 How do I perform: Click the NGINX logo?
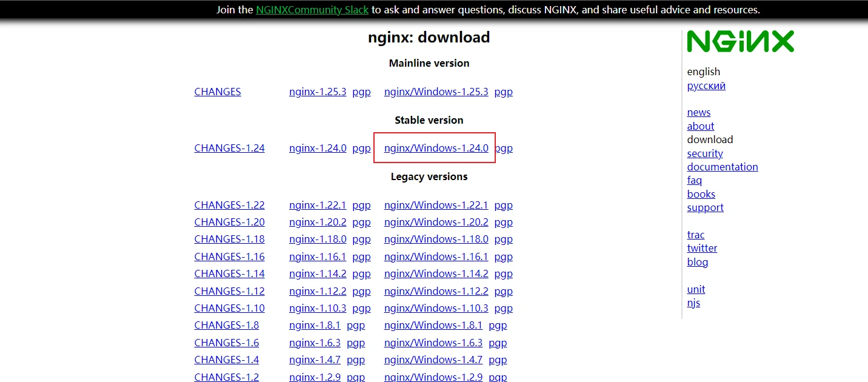click(740, 41)
